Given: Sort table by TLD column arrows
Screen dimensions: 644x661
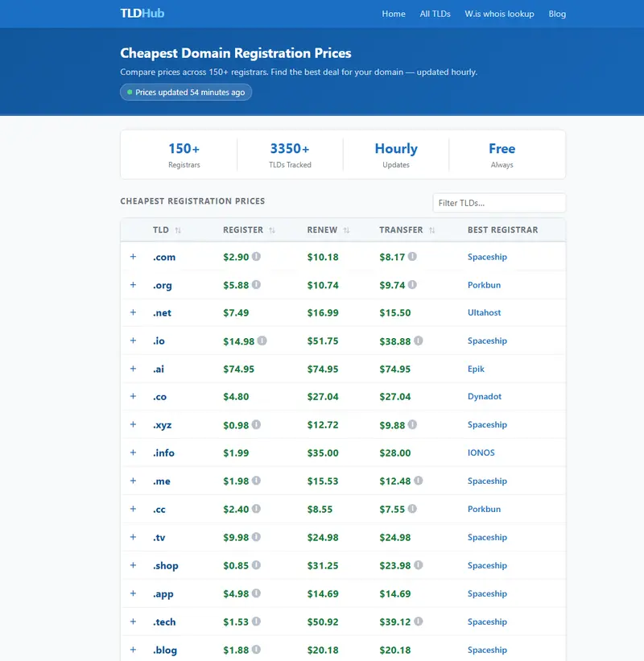Looking at the screenshot, I should [178, 230].
